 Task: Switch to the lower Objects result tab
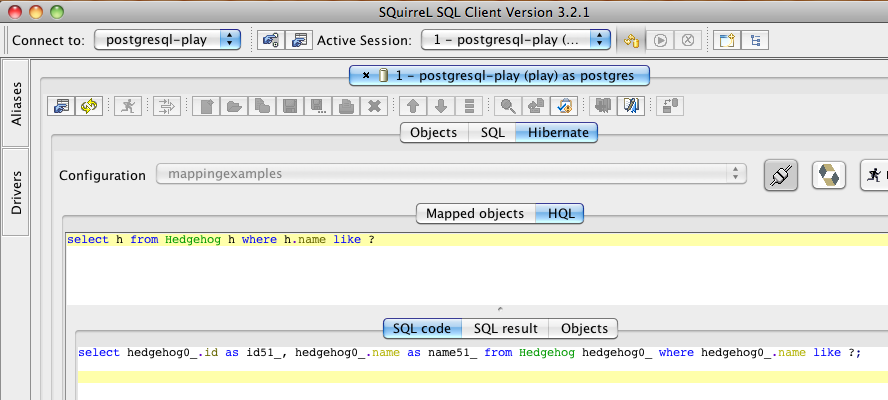point(584,329)
